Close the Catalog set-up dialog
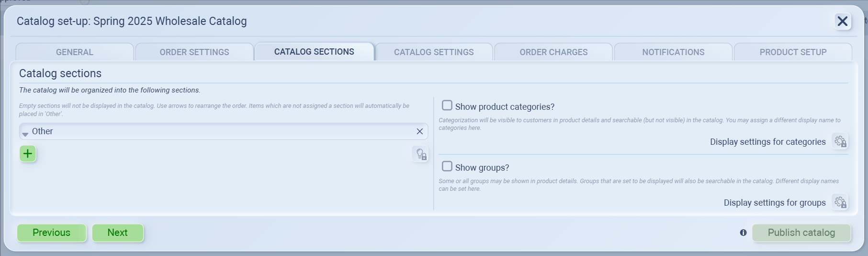This screenshot has height=256, width=868. pyautogui.click(x=842, y=22)
